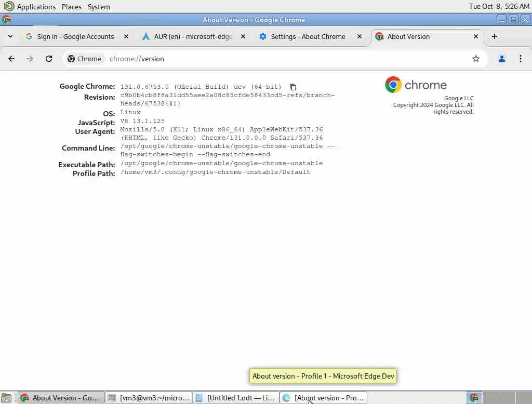Close the Sign in - Google Accounts tab
532x404 pixels.
[126, 36]
